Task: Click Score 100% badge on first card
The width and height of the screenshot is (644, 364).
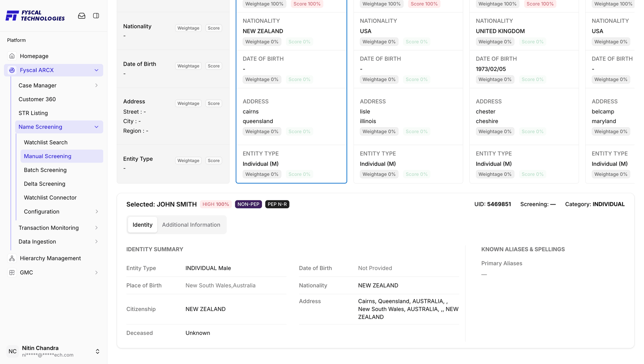Action: pyautogui.click(x=307, y=4)
